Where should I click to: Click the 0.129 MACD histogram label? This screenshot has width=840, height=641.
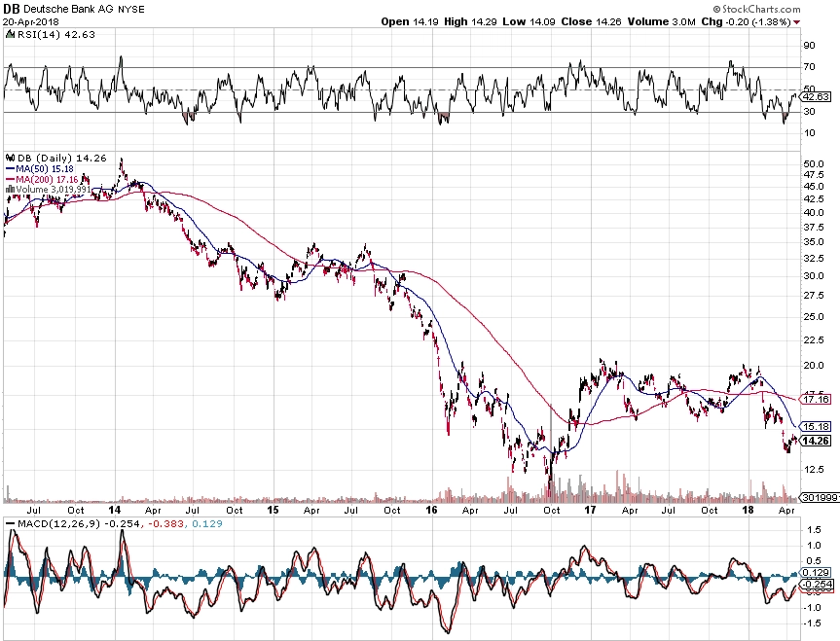tap(818, 573)
